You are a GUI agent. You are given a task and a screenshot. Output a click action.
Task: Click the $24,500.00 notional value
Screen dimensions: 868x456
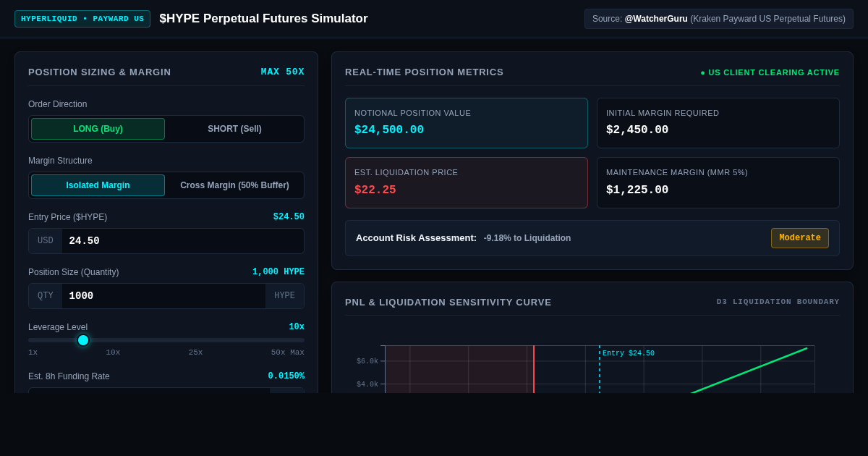pyautogui.click(x=389, y=130)
